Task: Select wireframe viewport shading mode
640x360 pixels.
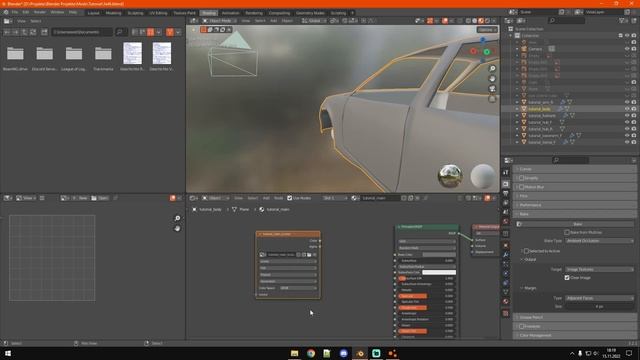Action: coord(468,20)
